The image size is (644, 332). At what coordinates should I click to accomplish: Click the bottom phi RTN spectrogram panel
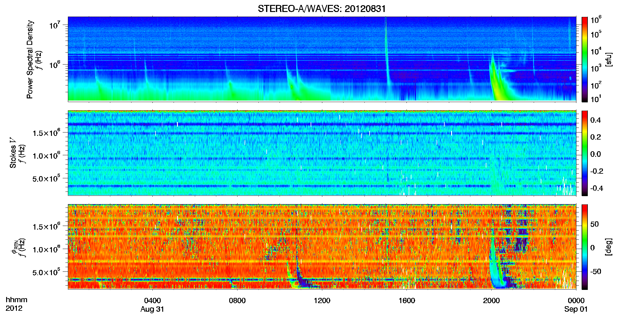coord(322,247)
